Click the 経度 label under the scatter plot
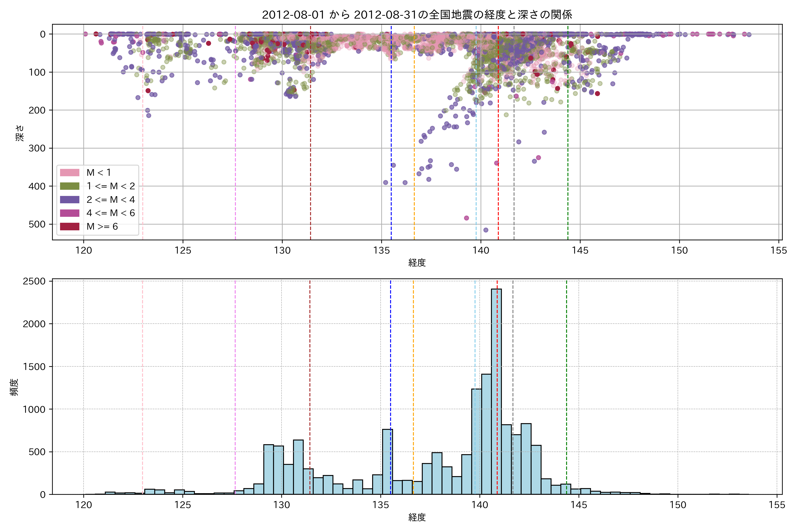The width and height of the screenshot is (798, 532). 417,262
